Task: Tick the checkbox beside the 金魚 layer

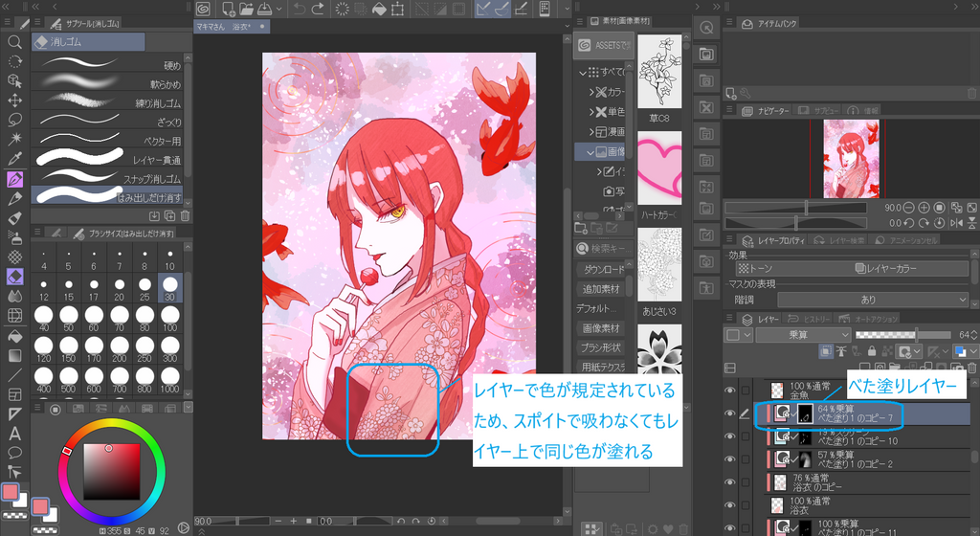Action: [745, 391]
